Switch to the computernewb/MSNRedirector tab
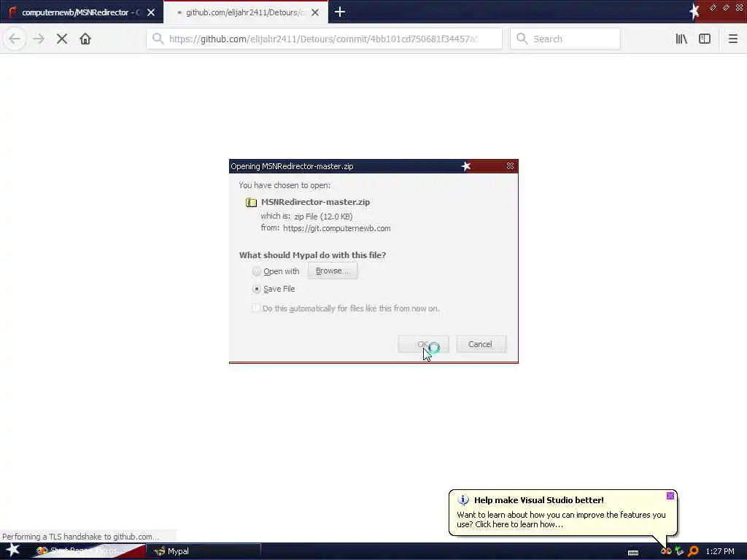This screenshot has width=747, height=560. (82, 12)
